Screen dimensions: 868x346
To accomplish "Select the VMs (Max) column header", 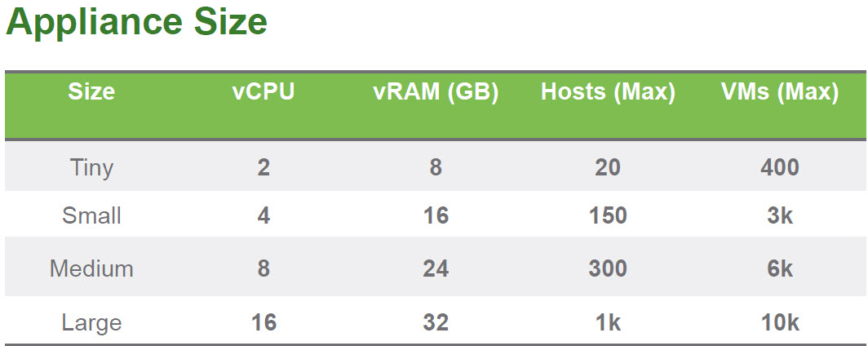I will pos(780,92).
